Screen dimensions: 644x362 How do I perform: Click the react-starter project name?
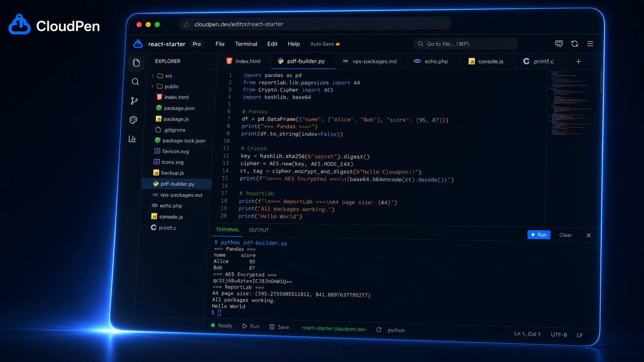coord(167,44)
